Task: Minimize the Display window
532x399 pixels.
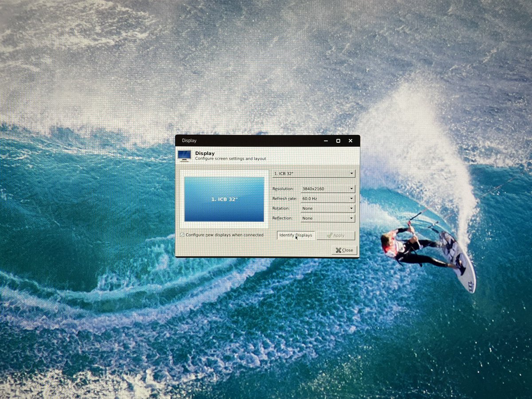Action: pos(326,141)
